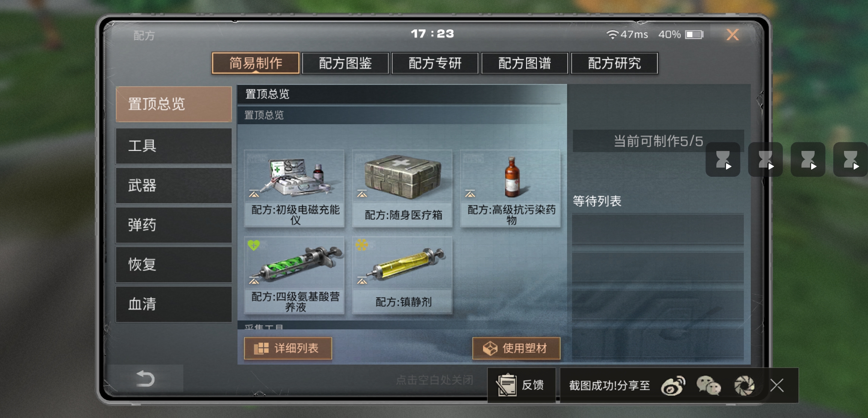The width and height of the screenshot is (868, 418).
Task: Click the second hourglass queue slot
Action: point(765,159)
